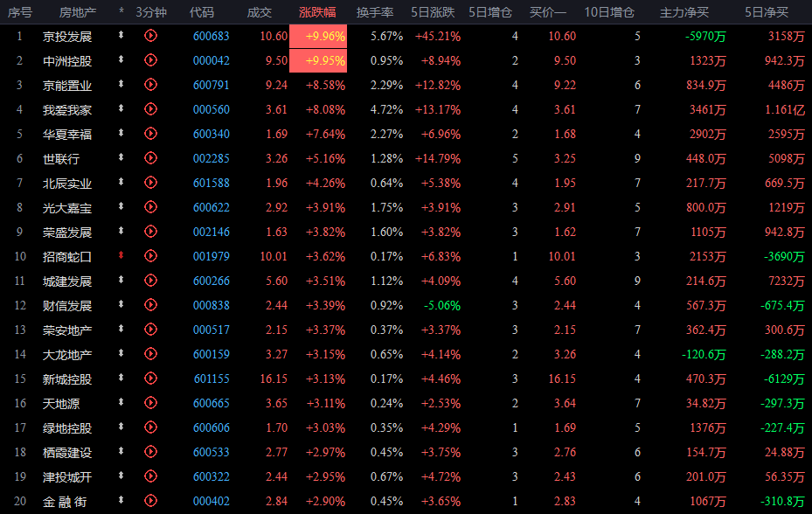This screenshot has width=812, height=514.
Task: Click the 3分钟 play icon for 京投发展
Action: click(150, 36)
